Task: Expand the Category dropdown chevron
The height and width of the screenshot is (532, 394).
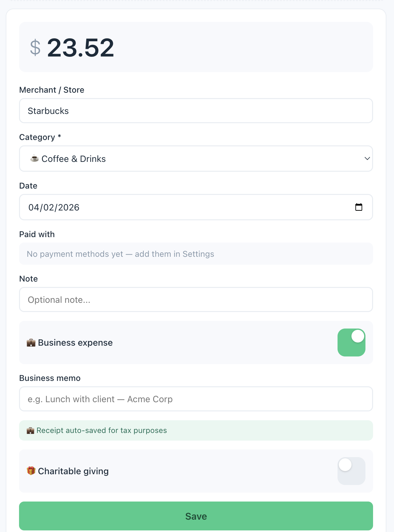Action: [367, 158]
